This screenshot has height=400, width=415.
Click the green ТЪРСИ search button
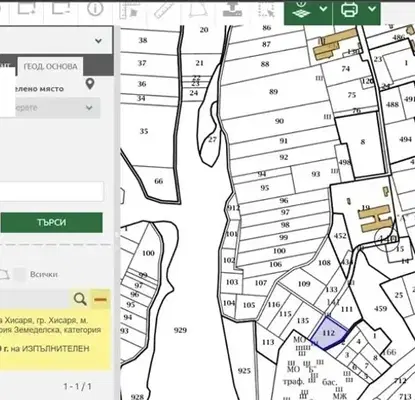(51, 223)
